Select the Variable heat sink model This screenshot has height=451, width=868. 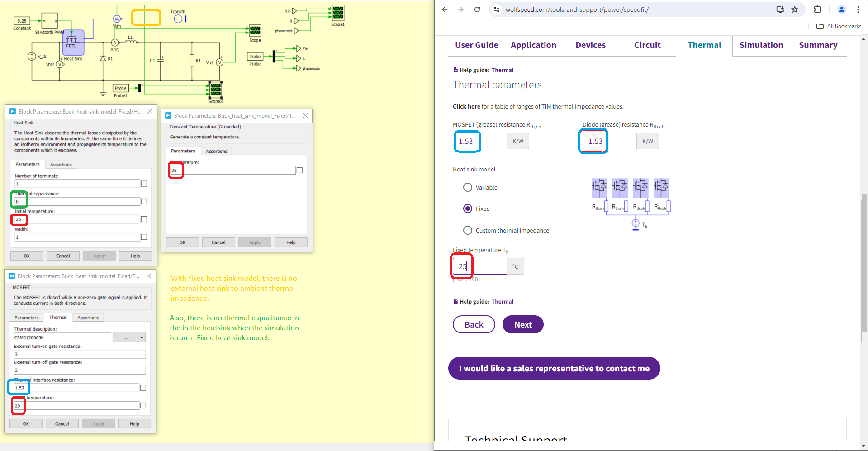pyautogui.click(x=468, y=187)
